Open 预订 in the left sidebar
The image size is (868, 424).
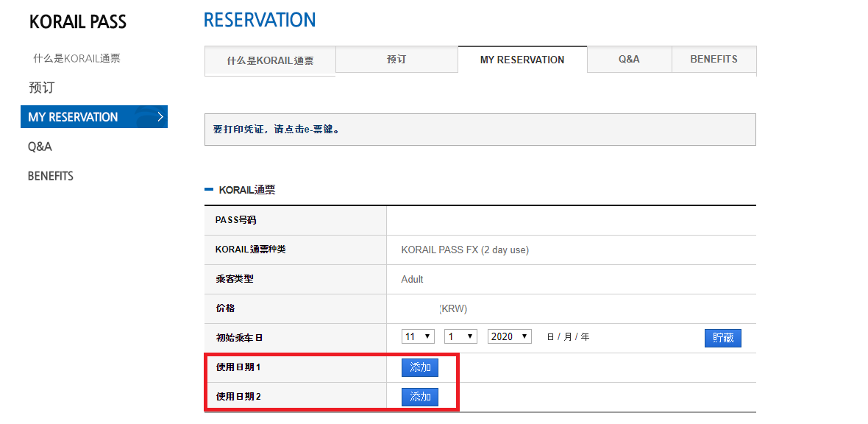pyautogui.click(x=41, y=88)
